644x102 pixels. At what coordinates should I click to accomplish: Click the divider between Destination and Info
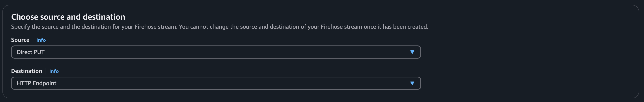pos(46,71)
